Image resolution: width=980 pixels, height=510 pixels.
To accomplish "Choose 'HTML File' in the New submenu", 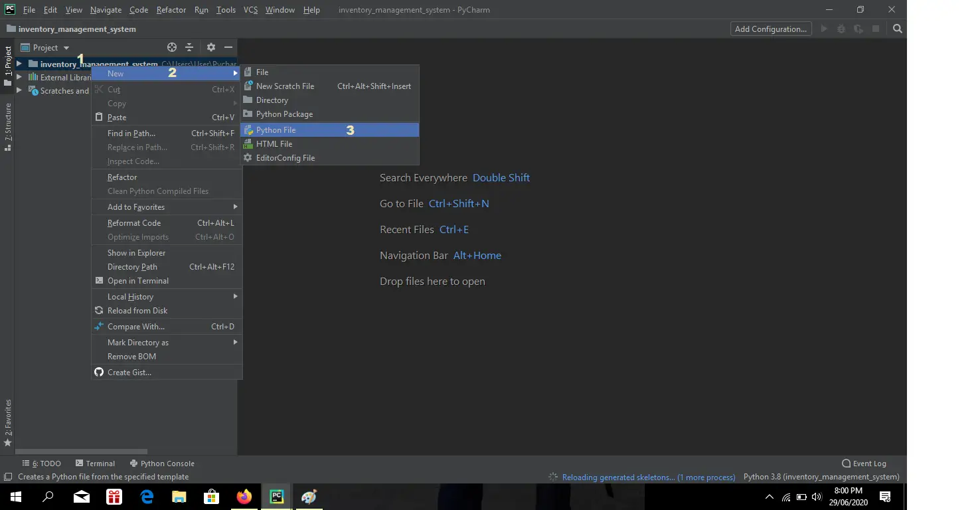I will pyautogui.click(x=274, y=143).
